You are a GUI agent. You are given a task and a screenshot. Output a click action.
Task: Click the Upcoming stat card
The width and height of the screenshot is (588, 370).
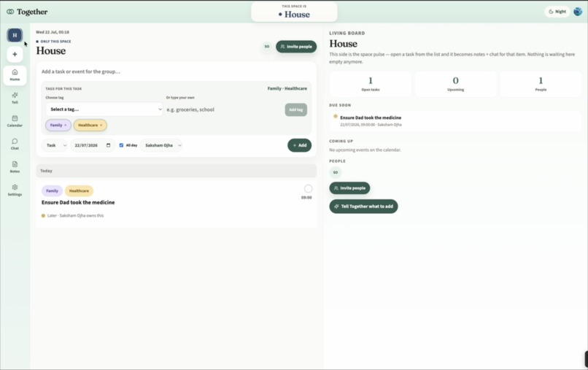[455, 84]
